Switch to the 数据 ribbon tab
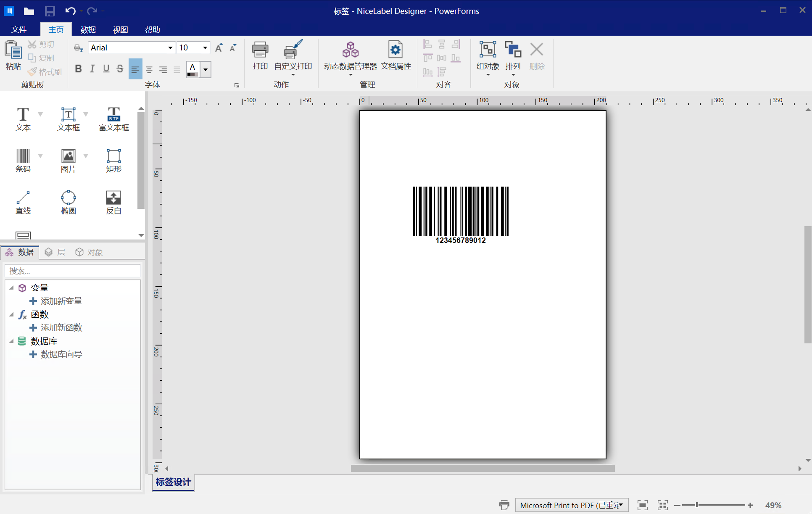Viewport: 812px width, 514px height. click(88, 29)
